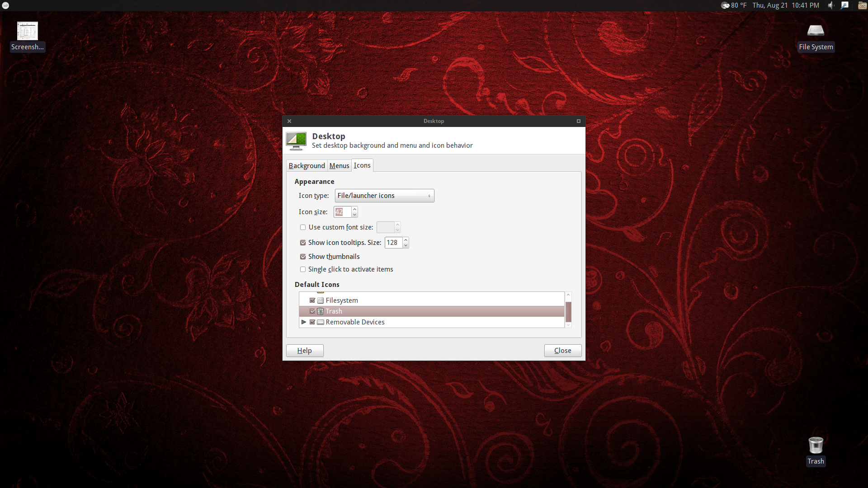Image resolution: width=868 pixels, height=488 pixels.
Task: Click the Default Icons list scrollbar
Action: tap(568, 312)
